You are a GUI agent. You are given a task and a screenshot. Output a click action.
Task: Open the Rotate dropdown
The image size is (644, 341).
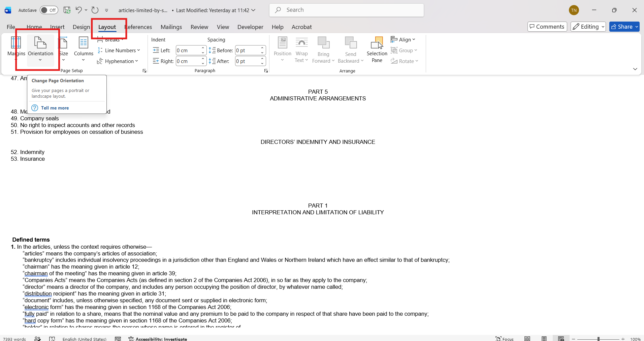tap(405, 61)
